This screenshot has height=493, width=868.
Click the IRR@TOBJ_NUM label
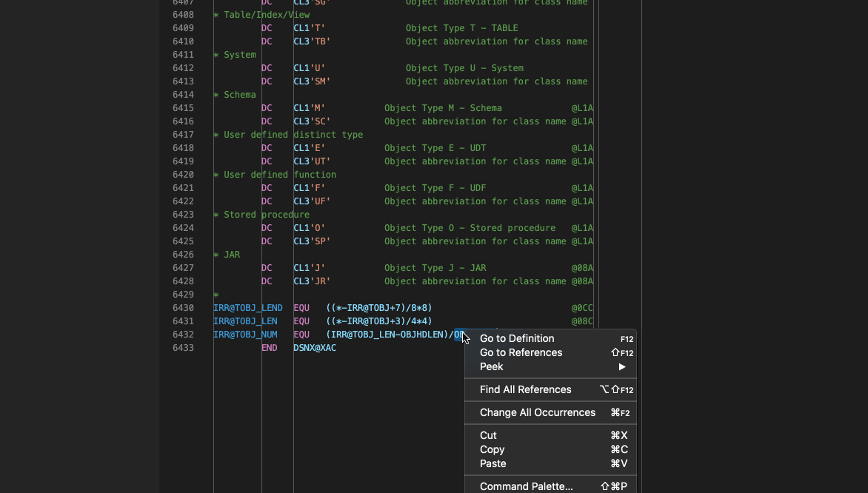pos(245,335)
